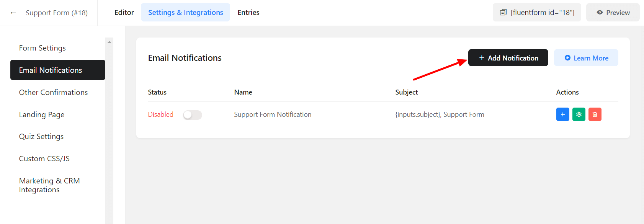Switch to the Editor tab
Viewport: 644px width, 224px height.
coord(124,13)
